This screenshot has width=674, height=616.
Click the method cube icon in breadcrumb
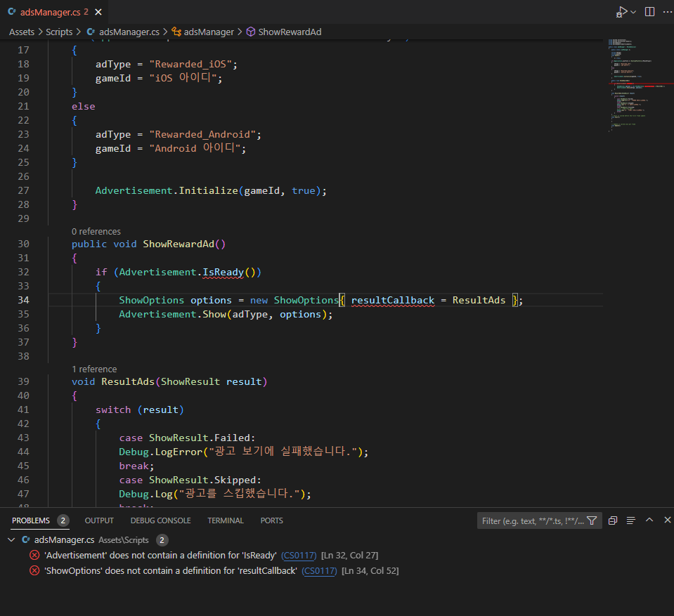[x=251, y=32]
